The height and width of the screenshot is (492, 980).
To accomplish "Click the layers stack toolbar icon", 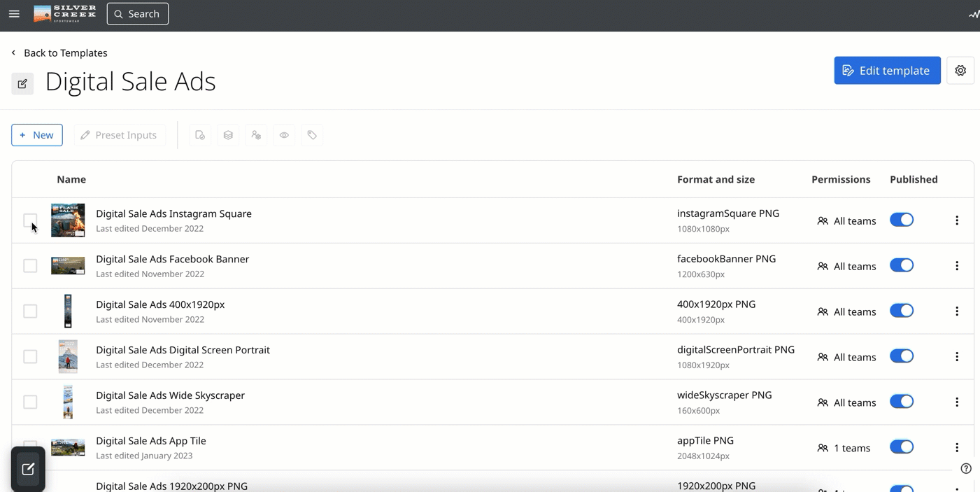I will tap(228, 135).
